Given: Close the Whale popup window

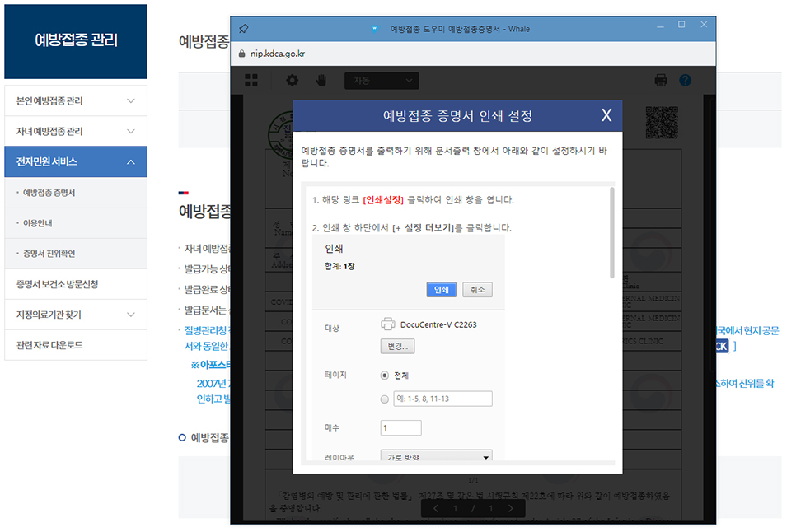Looking at the screenshot, I should (704, 25).
